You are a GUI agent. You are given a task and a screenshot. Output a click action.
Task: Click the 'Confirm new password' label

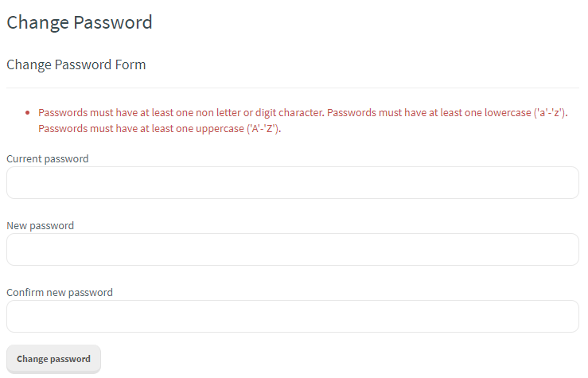point(60,293)
